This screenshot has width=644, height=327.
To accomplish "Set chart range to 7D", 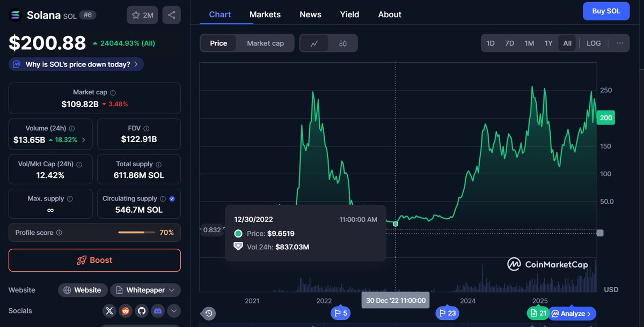I will pyautogui.click(x=510, y=43).
